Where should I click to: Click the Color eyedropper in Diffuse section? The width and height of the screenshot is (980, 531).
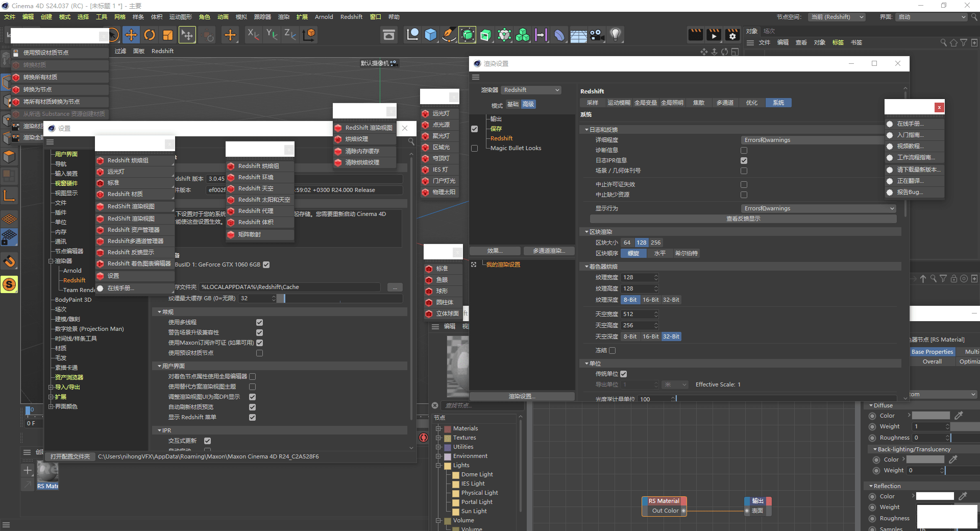click(x=959, y=416)
